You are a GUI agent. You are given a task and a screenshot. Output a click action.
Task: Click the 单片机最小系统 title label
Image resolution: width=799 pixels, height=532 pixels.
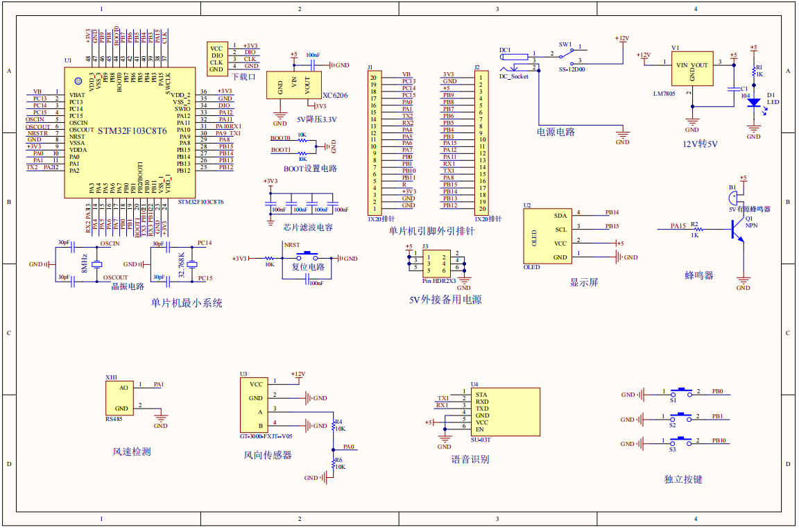coord(187,303)
